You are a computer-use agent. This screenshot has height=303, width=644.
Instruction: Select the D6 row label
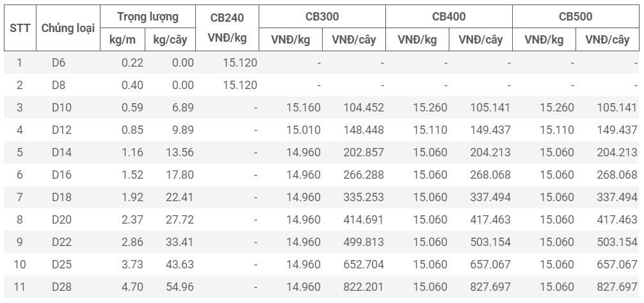click(59, 63)
